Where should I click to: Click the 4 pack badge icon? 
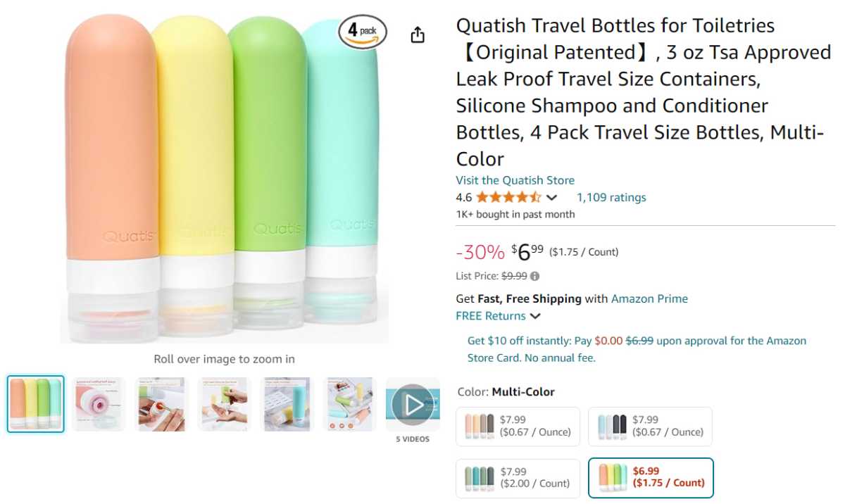click(363, 32)
